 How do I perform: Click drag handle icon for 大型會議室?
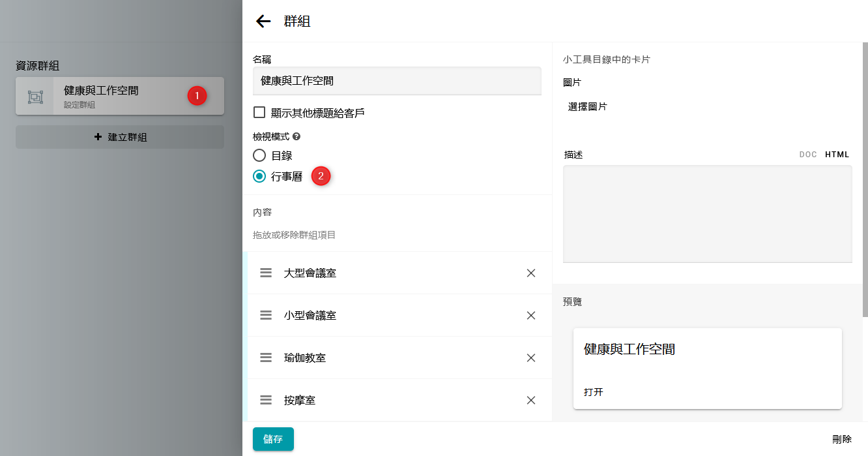pos(266,273)
